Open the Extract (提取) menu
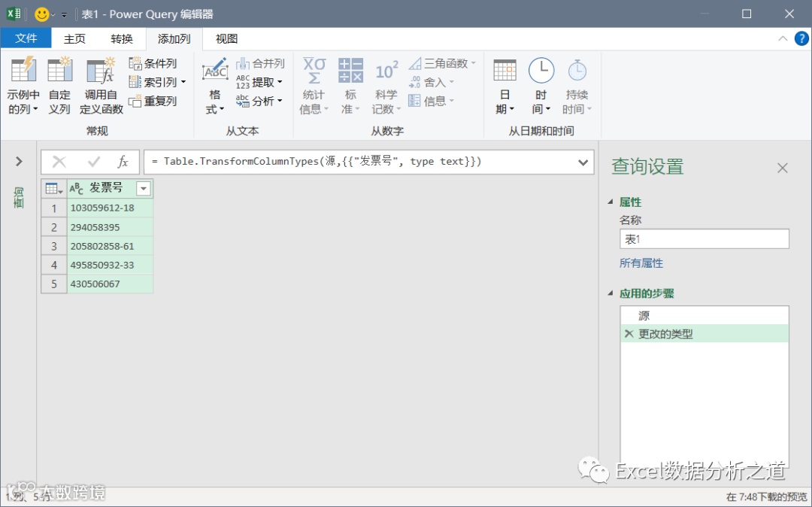812x507 pixels. (x=259, y=82)
